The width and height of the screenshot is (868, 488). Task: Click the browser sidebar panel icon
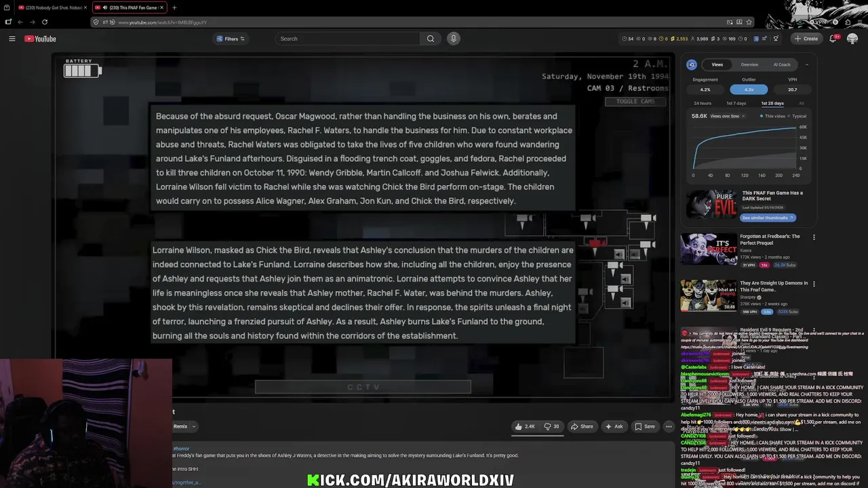[x=8, y=22]
